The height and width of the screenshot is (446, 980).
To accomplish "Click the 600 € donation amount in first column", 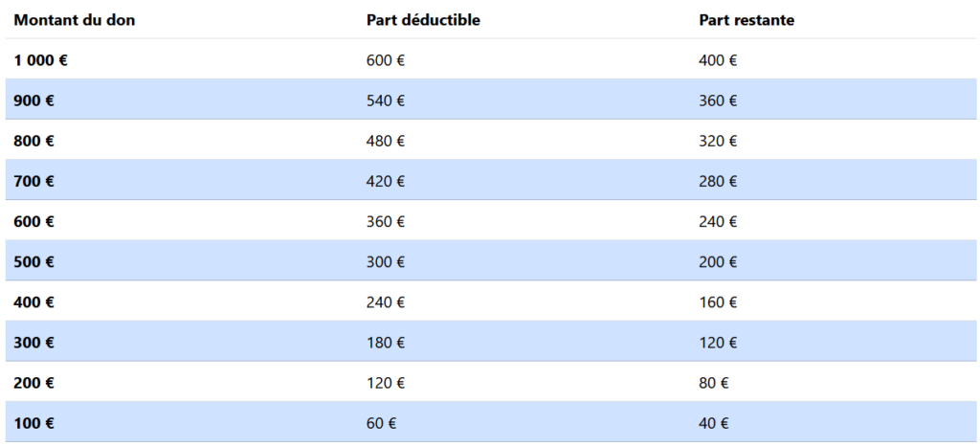I will pos(33,221).
